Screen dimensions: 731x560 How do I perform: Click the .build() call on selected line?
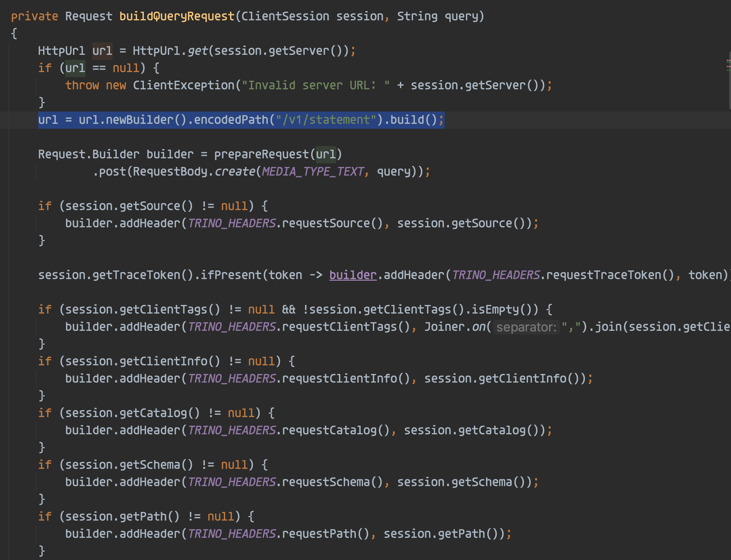[x=410, y=120]
